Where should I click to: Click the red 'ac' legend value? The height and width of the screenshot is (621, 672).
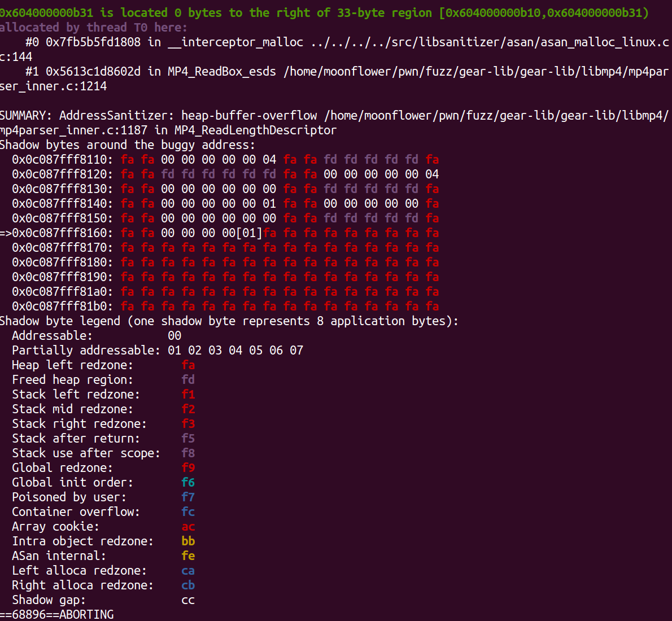[x=188, y=527]
